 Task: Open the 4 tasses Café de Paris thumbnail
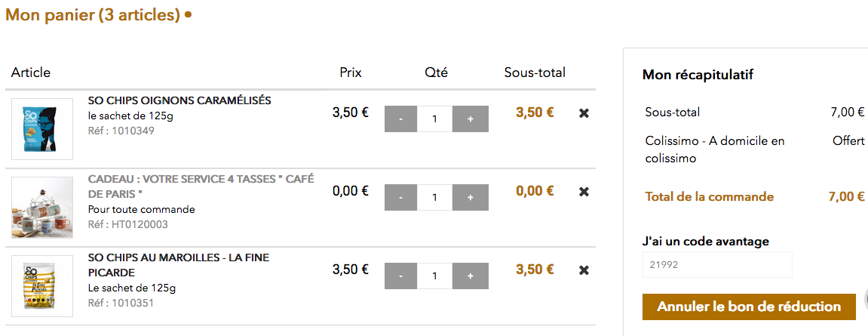point(42,208)
